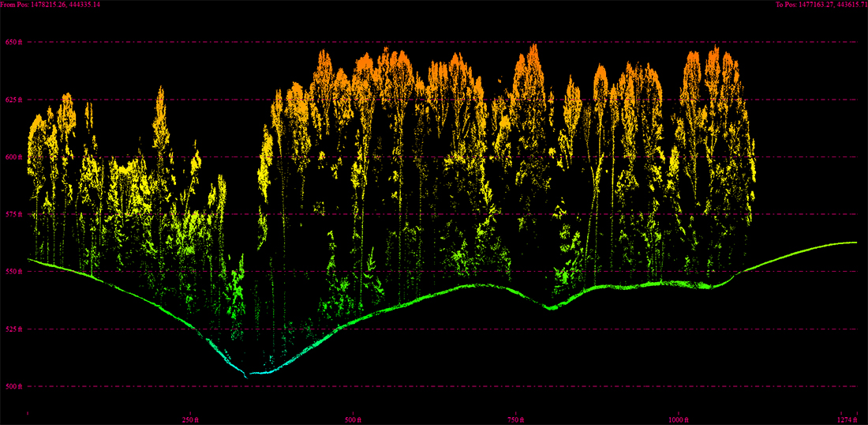Select the 650 ft elevation label
Screen dimensions: 868x425
(14, 42)
